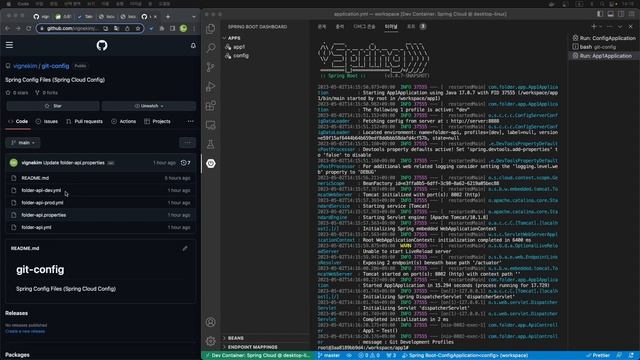
Task: Open the Testing flask view
Action: (x=211, y=144)
